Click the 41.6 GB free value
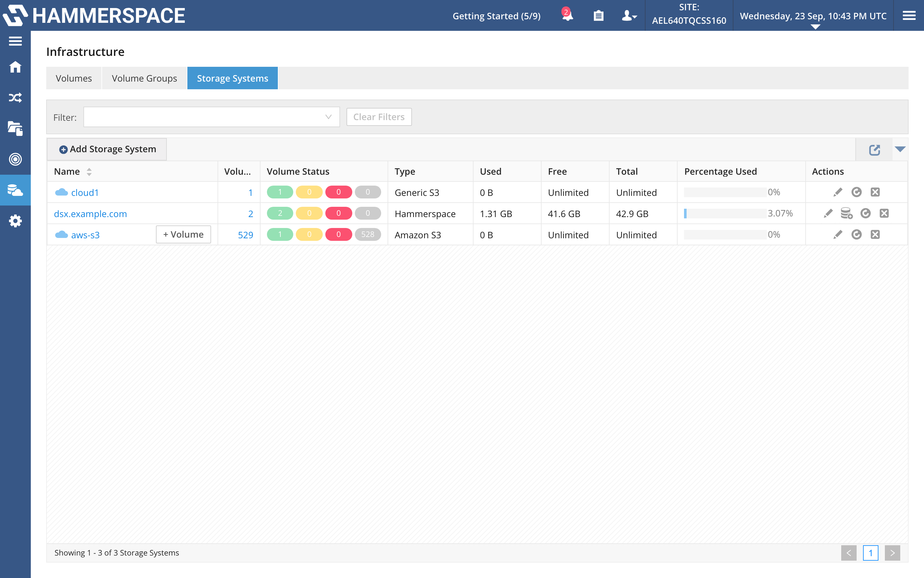924x578 pixels. [564, 214]
